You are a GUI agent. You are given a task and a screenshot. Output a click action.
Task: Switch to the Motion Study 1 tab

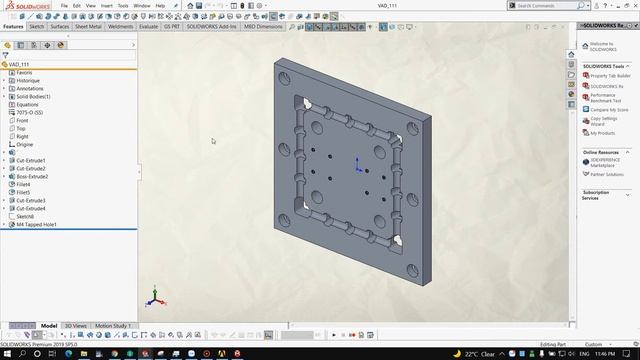(113, 326)
